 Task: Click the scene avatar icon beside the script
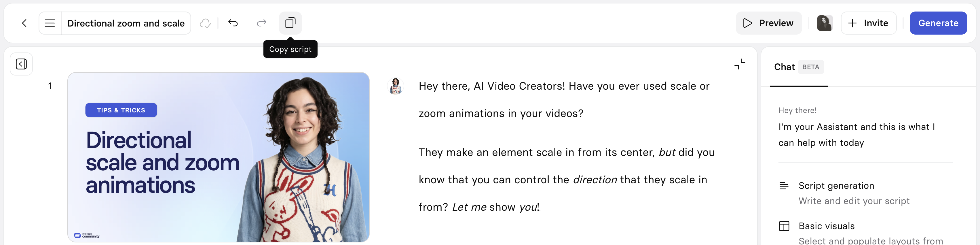pos(396,86)
